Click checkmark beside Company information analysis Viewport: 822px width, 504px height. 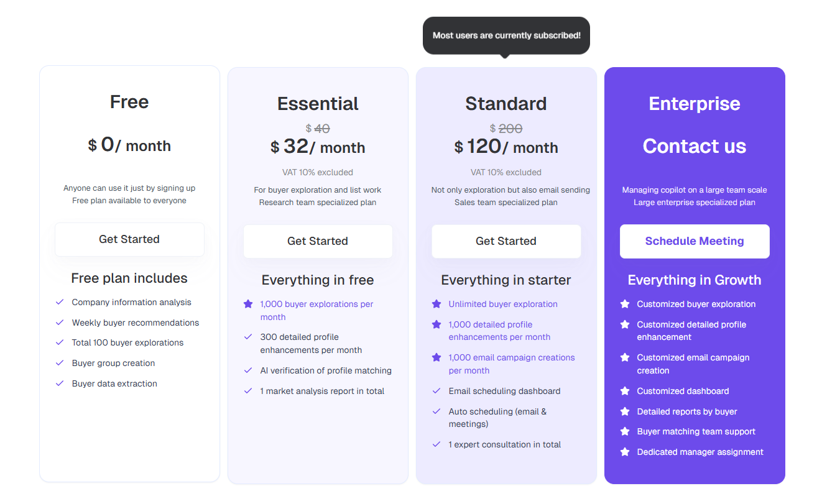[x=60, y=302]
